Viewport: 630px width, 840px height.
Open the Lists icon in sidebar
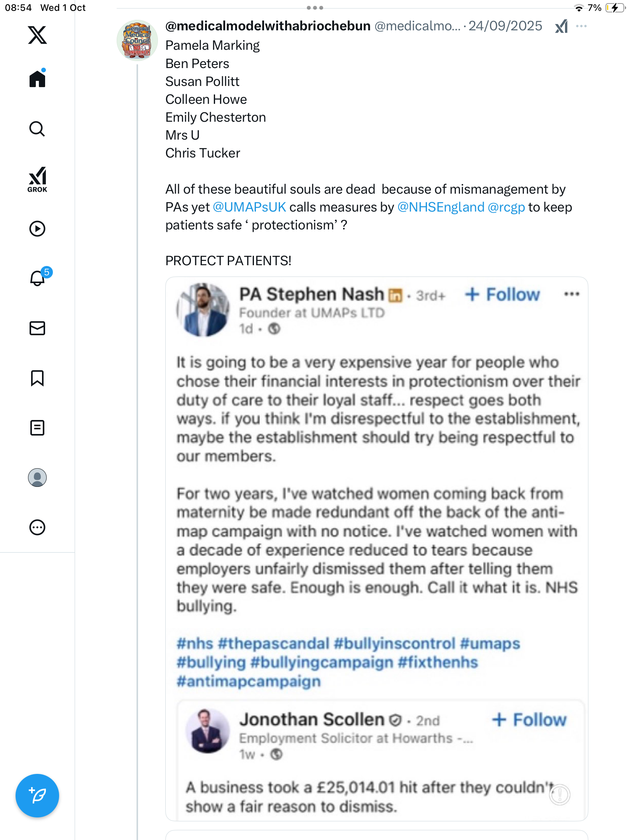click(x=37, y=428)
